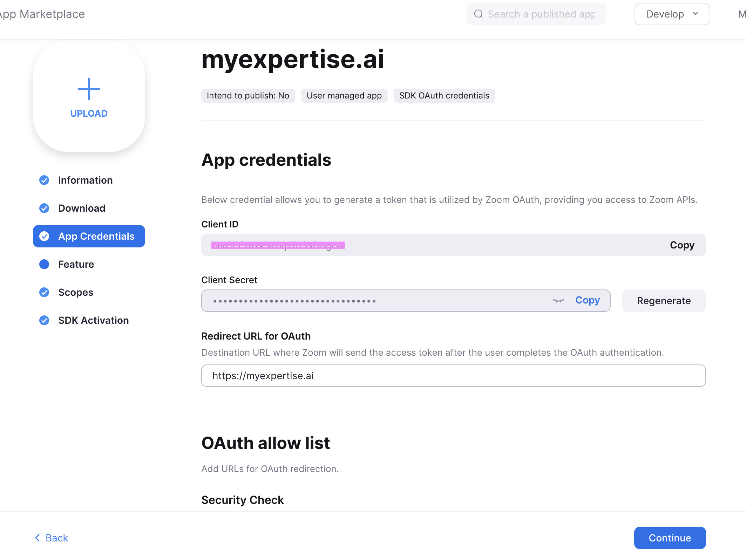
Task: Click the SDK Activation checkmark icon
Action: coord(44,320)
